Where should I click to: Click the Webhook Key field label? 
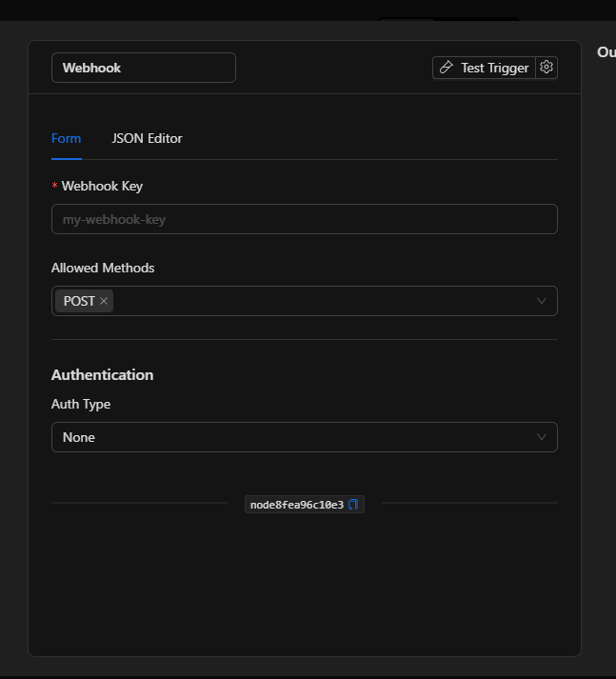pos(102,186)
